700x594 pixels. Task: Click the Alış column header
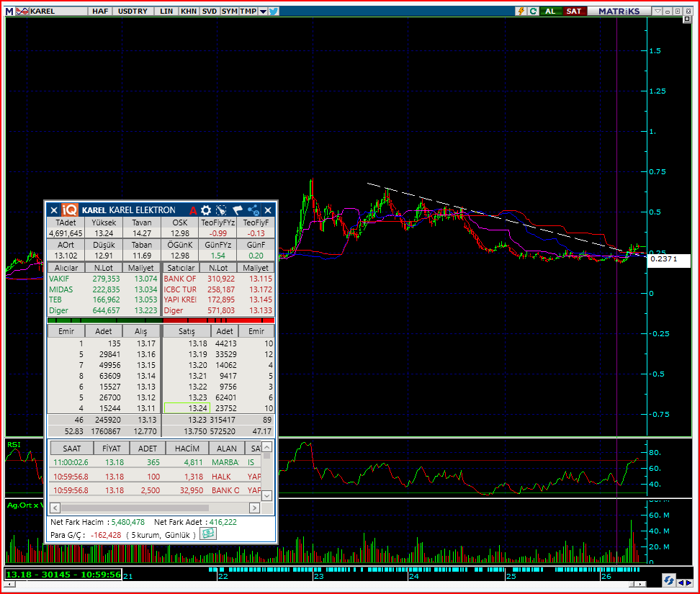click(x=140, y=331)
